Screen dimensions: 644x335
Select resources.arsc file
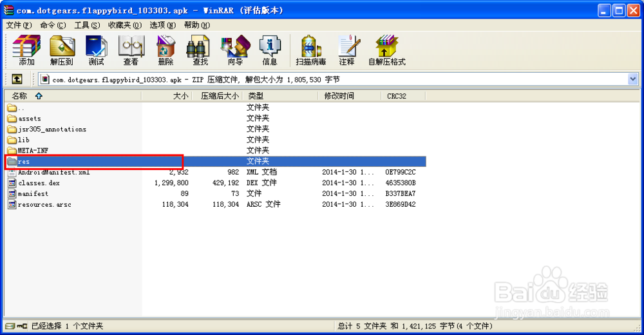pyautogui.click(x=39, y=204)
